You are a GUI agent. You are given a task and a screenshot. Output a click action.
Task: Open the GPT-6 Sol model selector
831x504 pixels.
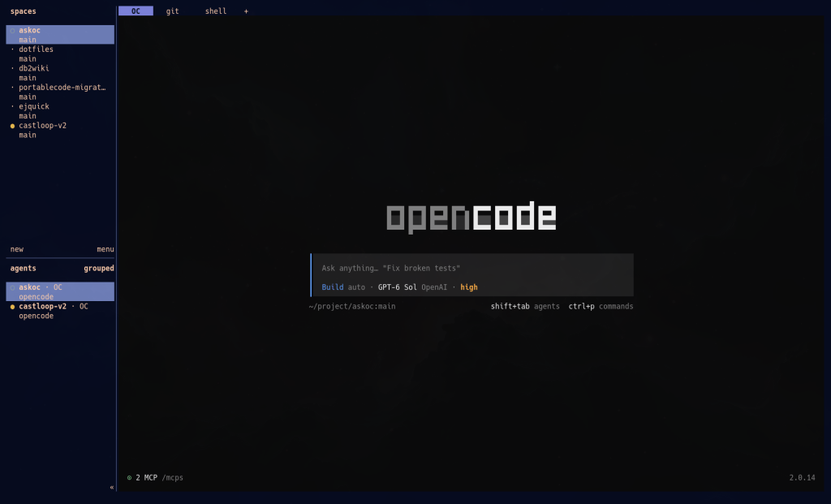pos(397,287)
